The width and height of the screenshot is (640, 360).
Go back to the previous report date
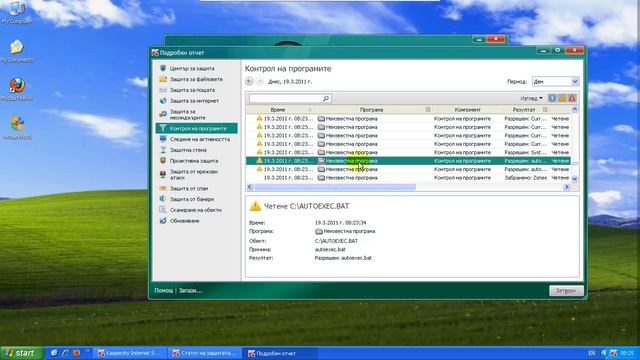coord(249,82)
